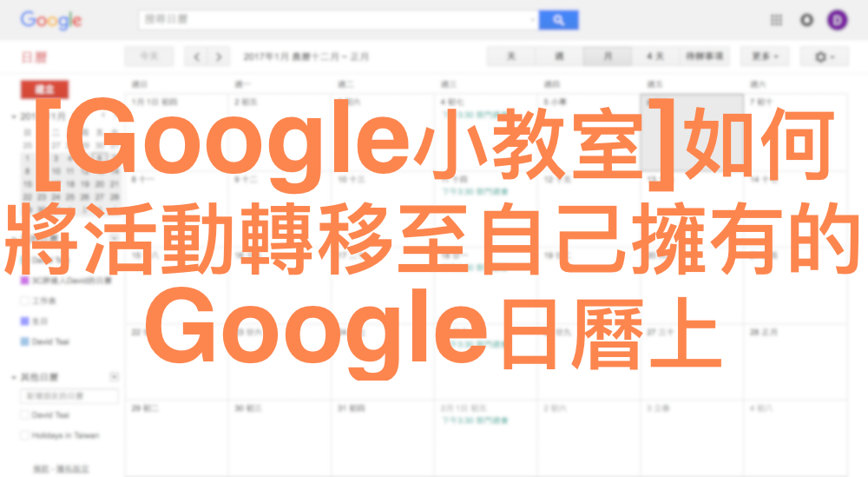The height and width of the screenshot is (477, 868).
Task: Enable unchecked David Tsai under 其他日曆
Action: (x=24, y=415)
